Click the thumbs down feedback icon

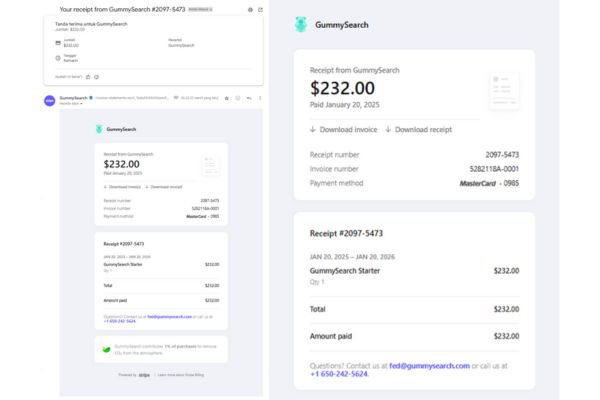pos(97,76)
